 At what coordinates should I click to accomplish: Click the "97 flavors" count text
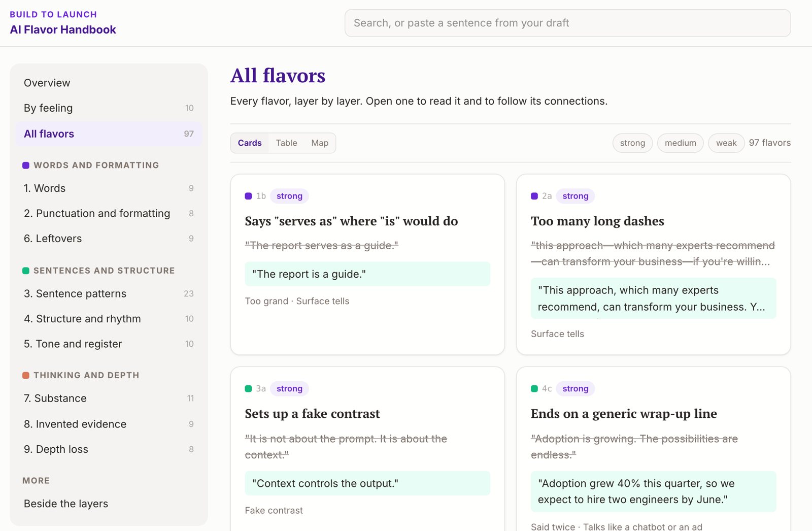769,143
